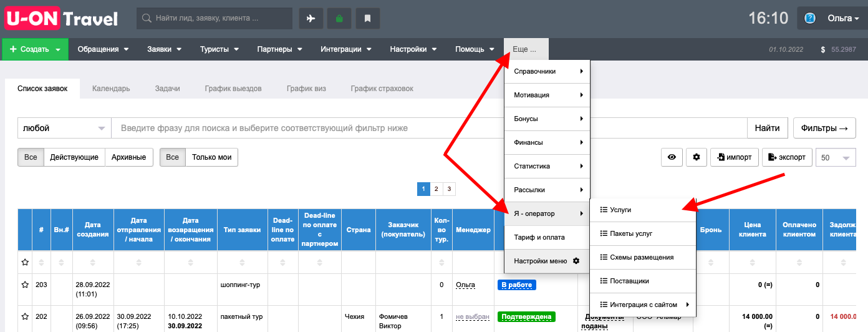Toggle the eye column visibility button

(x=672, y=157)
